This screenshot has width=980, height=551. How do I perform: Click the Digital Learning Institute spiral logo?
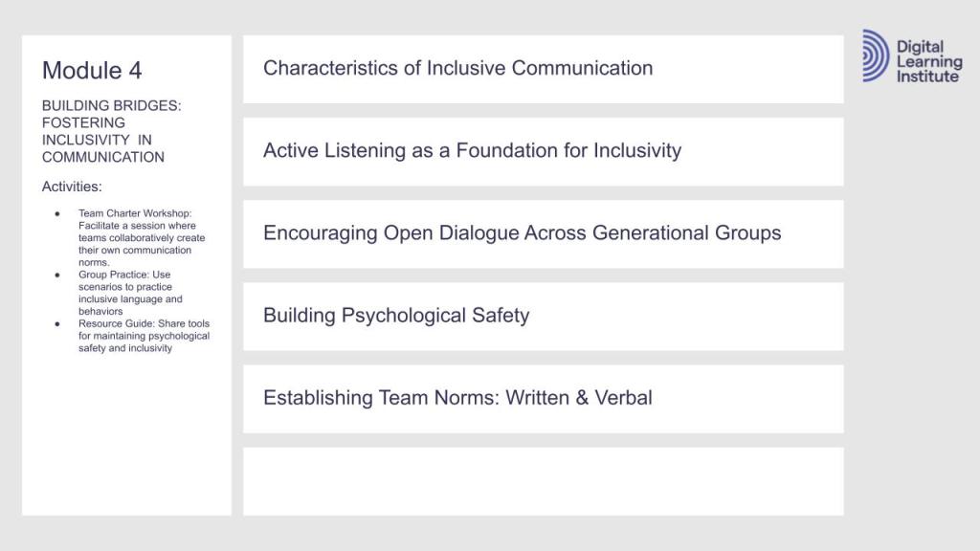pyautogui.click(x=875, y=55)
